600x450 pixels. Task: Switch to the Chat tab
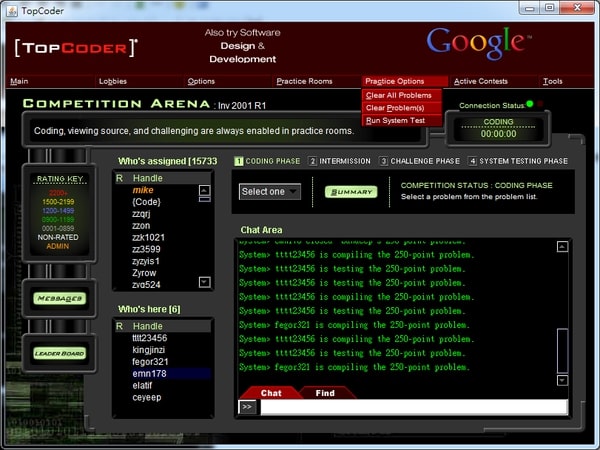tap(271, 393)
